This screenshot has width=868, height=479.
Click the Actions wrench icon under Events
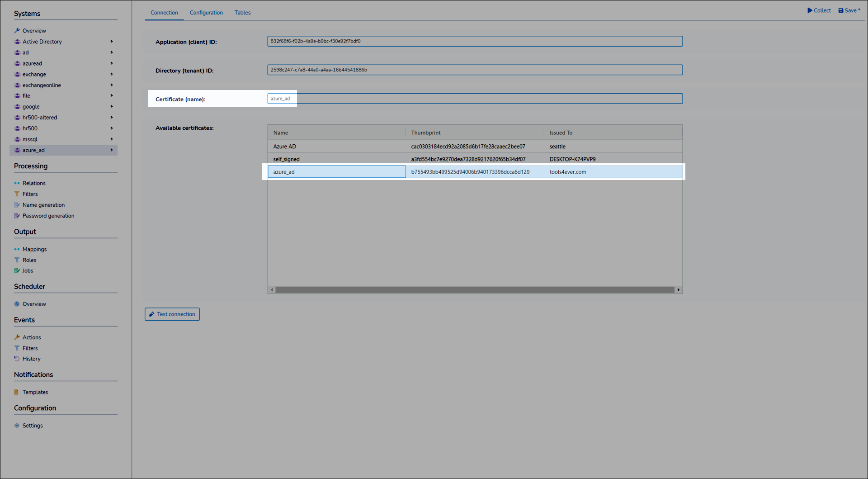[x=17, y=337]
